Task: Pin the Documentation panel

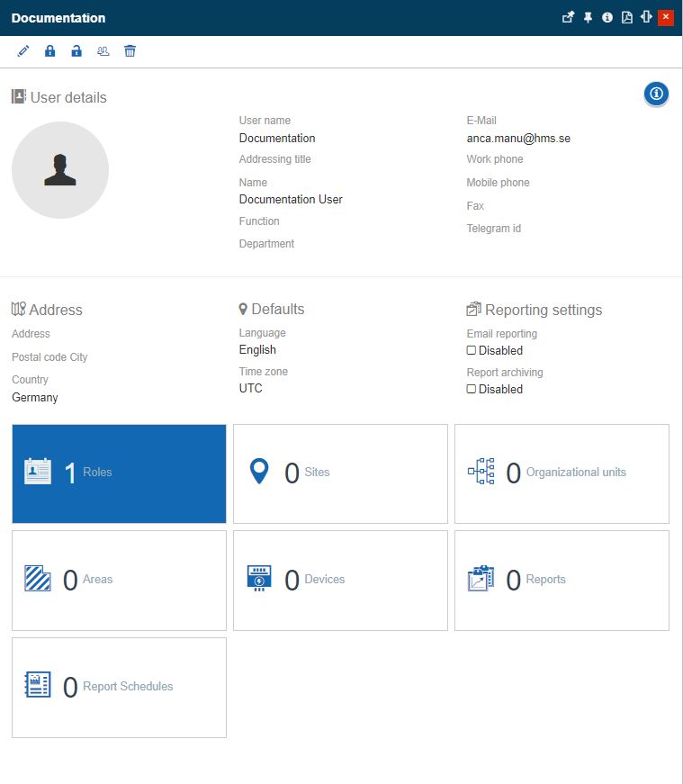Action: [x=588, y=17]
